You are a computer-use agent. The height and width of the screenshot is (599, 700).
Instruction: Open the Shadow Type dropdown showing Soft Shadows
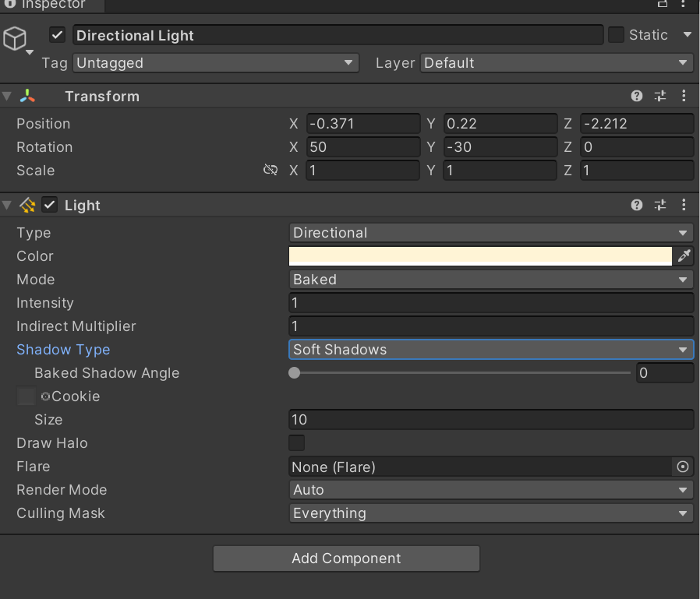(x=491, y=349)
